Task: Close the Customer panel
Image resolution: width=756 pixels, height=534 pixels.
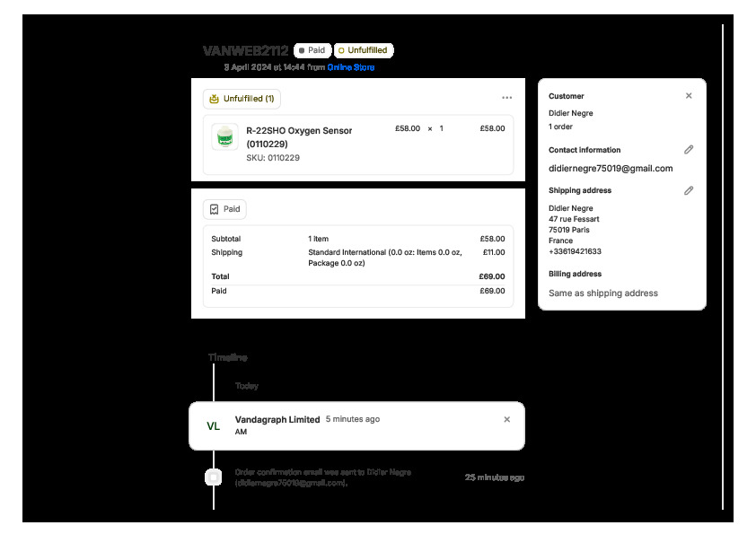Action: click(689, 96)
